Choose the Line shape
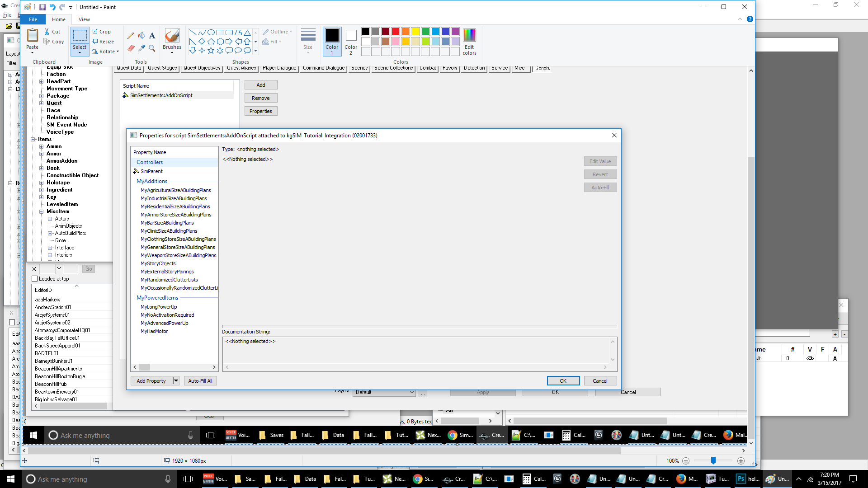This screenshot has width=868, height=488. pos(193,33)
